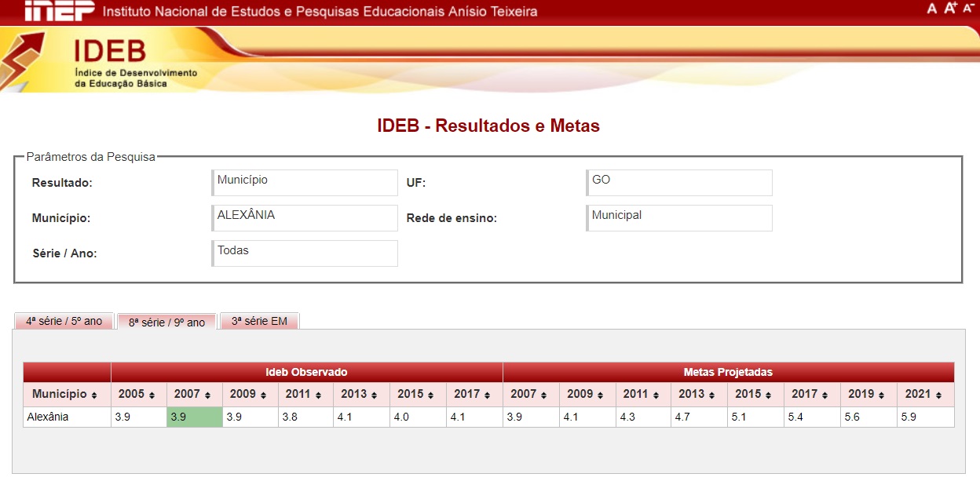Click the 5.4 value under Metas Projetadas 2017
Screen dimensions: 980x481
(812, 417)
